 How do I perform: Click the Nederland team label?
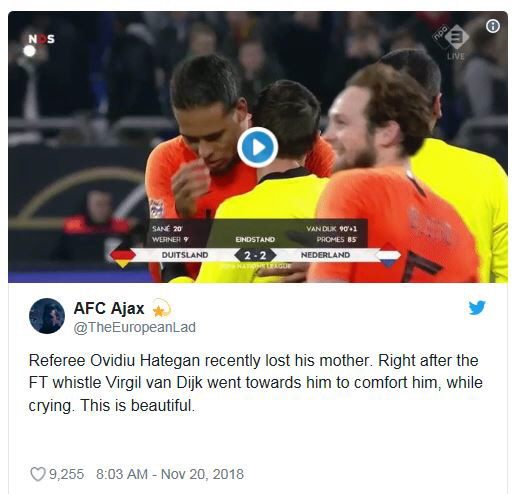325,255
